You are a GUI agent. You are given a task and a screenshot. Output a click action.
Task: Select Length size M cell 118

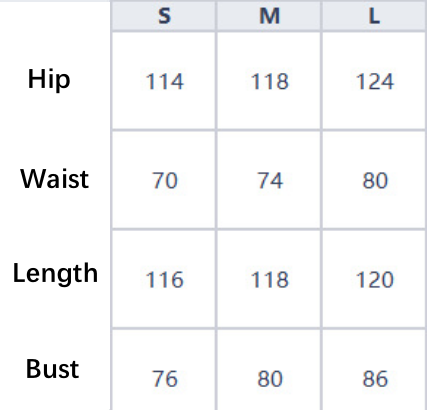click(x=269, y=279)
